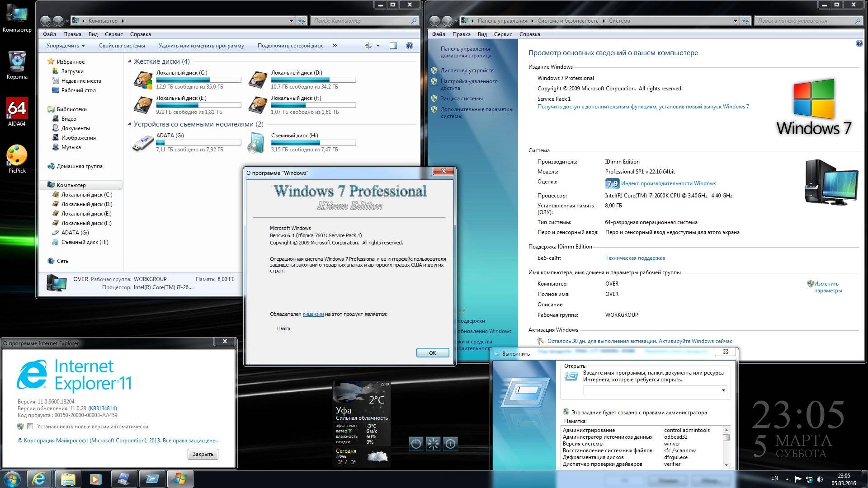
Task: Click the D: drive usage bar
Action: coord(313,80)
